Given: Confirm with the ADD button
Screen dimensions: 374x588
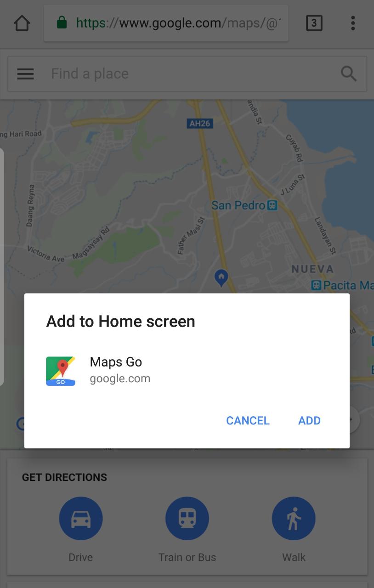Looking at the screenshot, I should point(309,420).
